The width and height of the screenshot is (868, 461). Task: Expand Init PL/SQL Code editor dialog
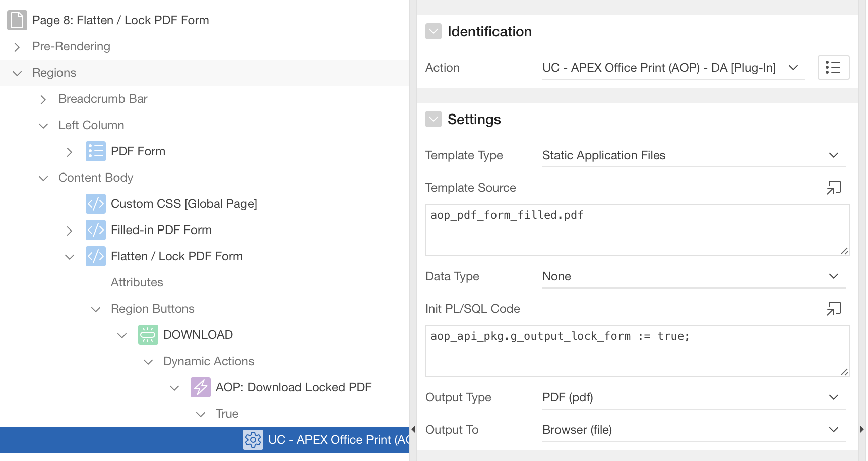(x=834, y=309)
